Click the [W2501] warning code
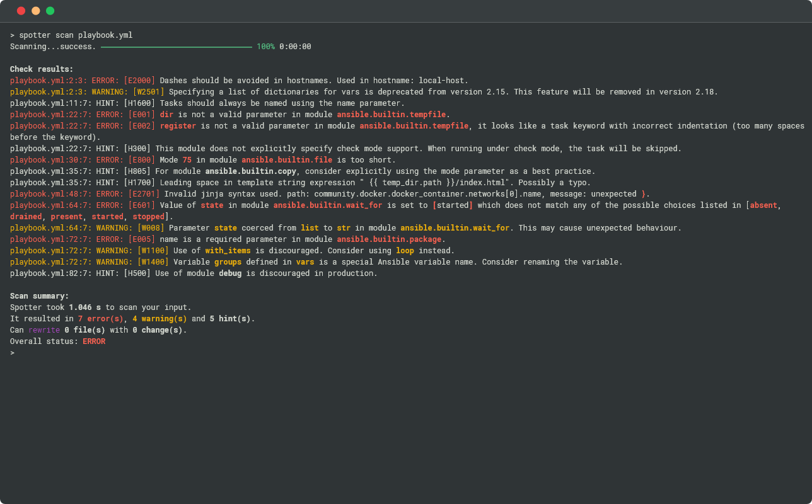Viewport: 812px width, 504px height. coord(148,92)
